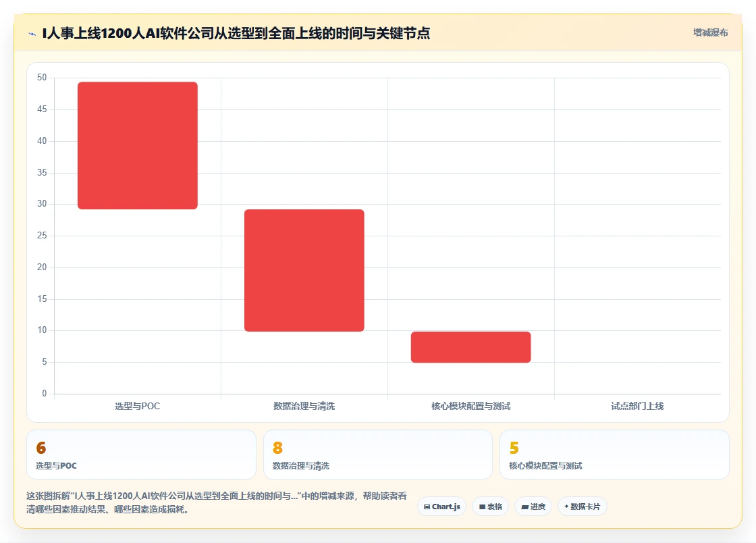This screenshot has width=756, height=543.
Task: Click the x-axis label 核心模块配置与测试
Action: 471,406
